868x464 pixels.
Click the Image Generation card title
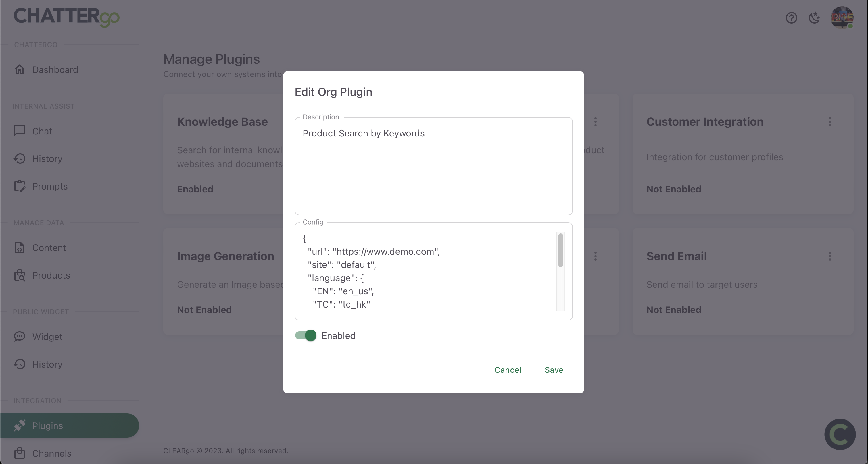(225, 256)
